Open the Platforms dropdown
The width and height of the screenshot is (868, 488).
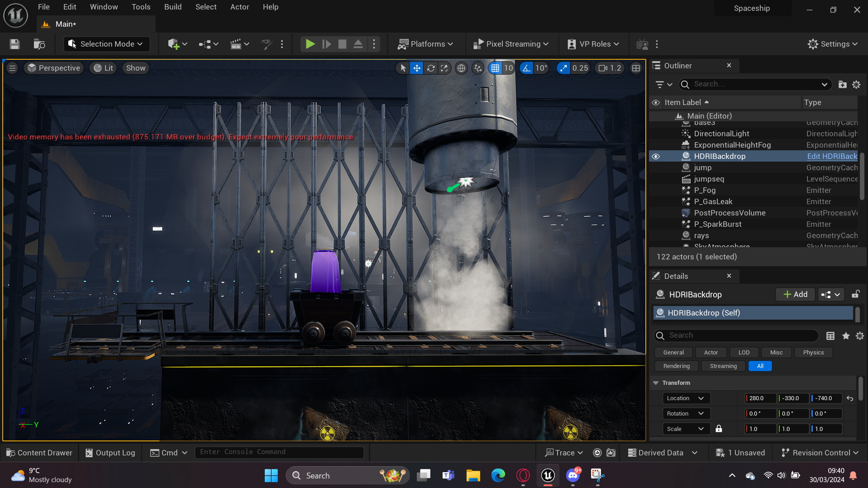[425, 44]
